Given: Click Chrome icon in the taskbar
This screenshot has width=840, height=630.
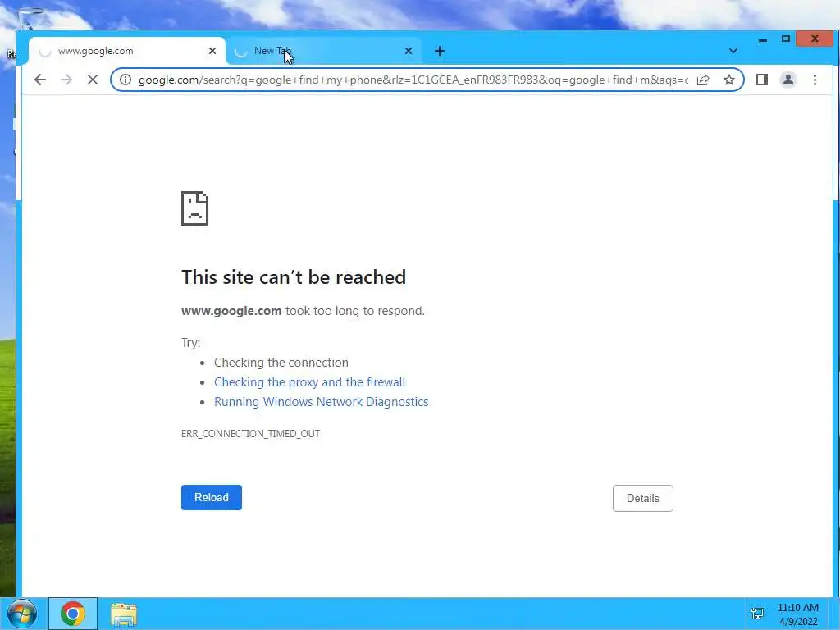Looking at the screenshot, I should pos(73,614).
